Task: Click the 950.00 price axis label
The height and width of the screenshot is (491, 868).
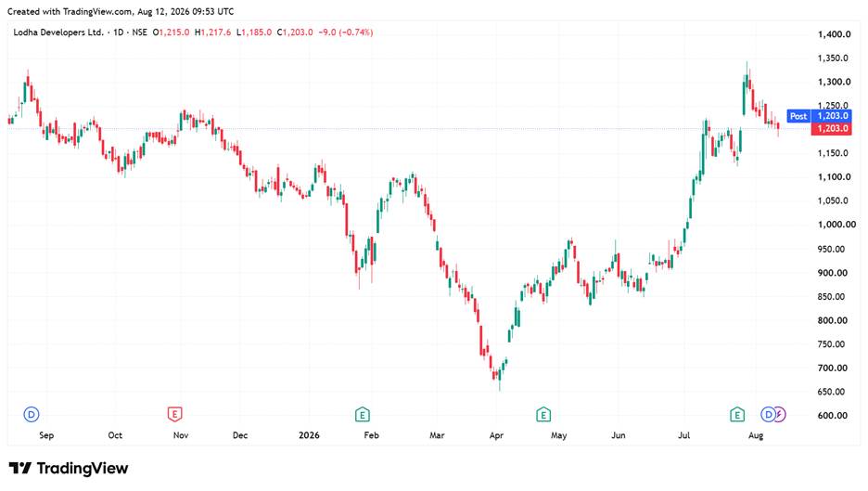Action: tap(832, 249)
